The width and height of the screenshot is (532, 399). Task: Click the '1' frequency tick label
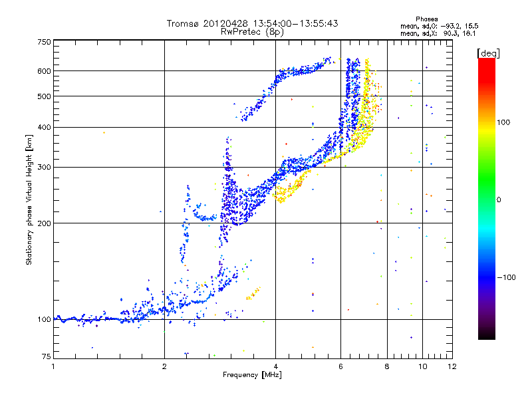pyautogui.click(x=53, y=366)
